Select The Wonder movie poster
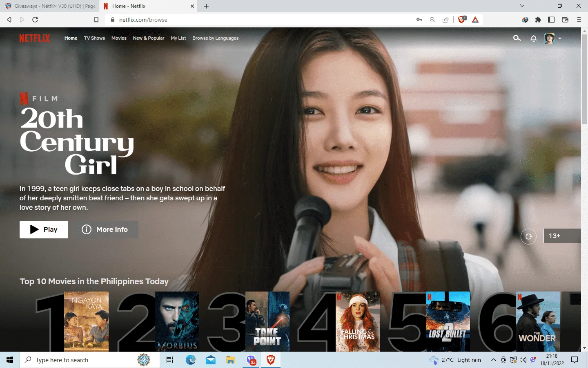Image resolution: width=588 pixels, height=368 pixels. coord(538,321)
